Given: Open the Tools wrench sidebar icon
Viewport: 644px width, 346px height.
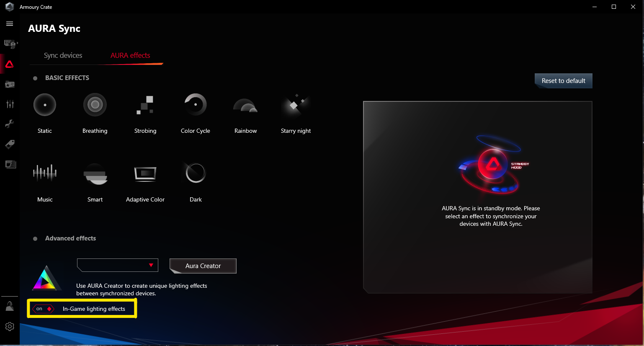Looking at the screenshot, I should (10, 124).
